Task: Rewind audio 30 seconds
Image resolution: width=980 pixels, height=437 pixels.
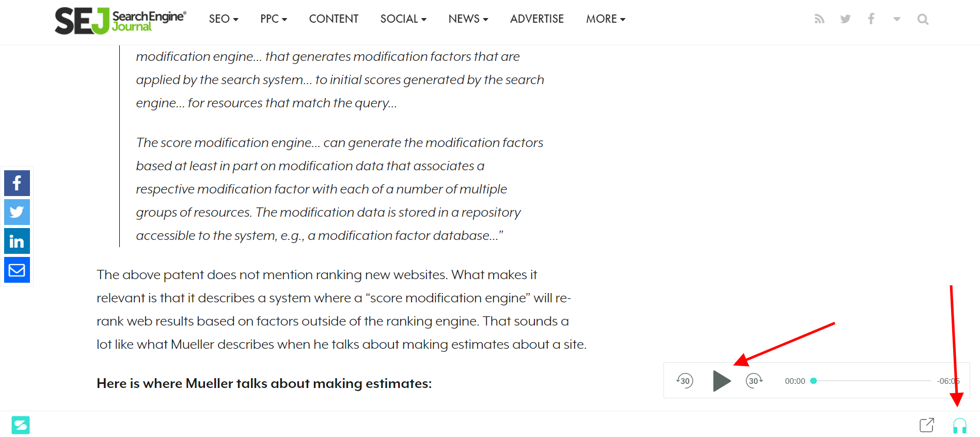Action: tap(685, 381)
